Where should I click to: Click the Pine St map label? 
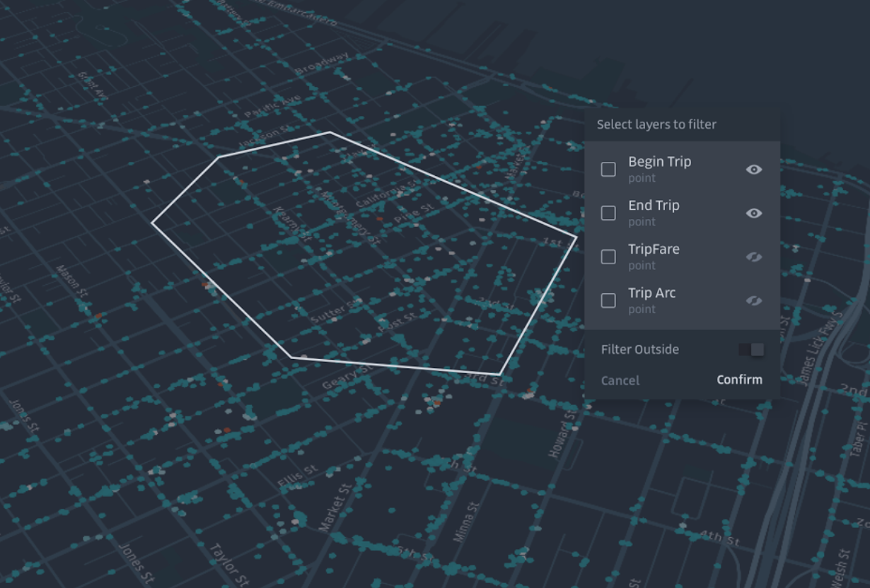(x=414, y=213)
